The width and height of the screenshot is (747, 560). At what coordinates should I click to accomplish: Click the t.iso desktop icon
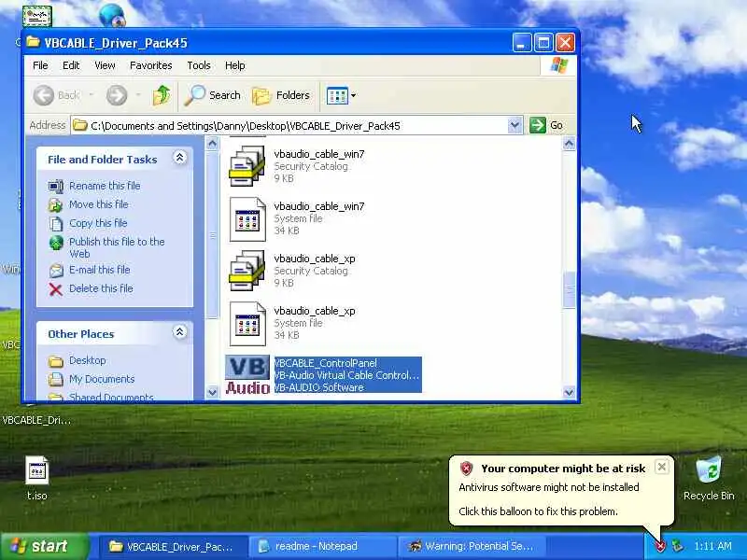(x=37, y=478)
